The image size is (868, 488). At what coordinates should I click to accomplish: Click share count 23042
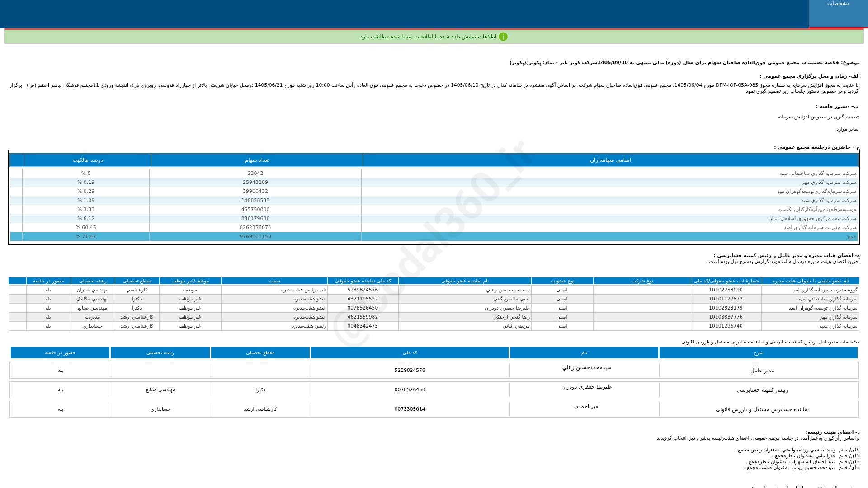tap(255, 173)
